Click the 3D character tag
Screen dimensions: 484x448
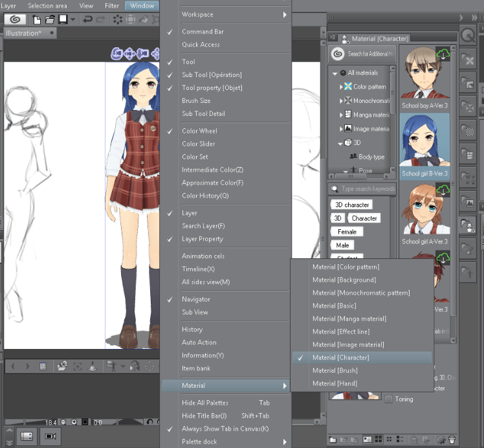pos(352,205)
